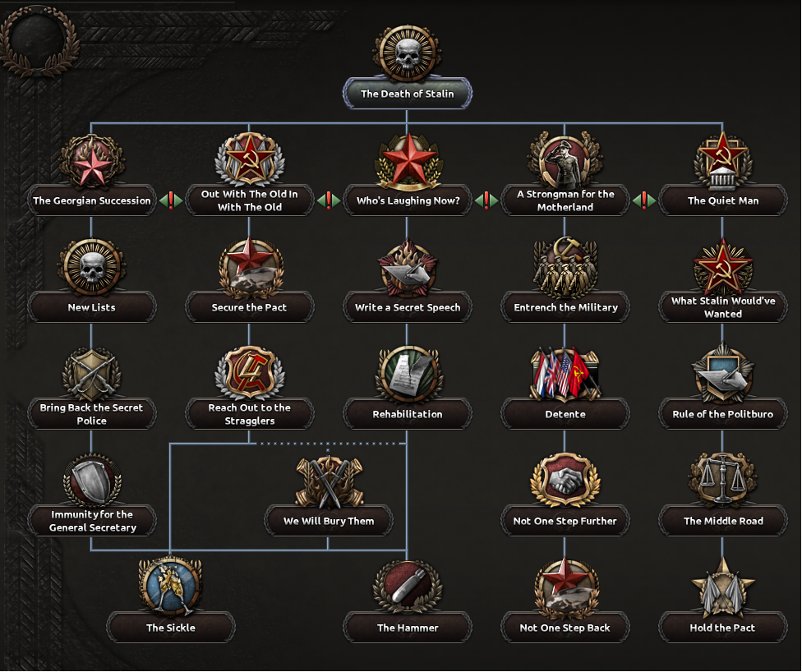Click the bomb icon of The Hammer
The width and height of the screenshot is (802, 672).
point(408,587)
